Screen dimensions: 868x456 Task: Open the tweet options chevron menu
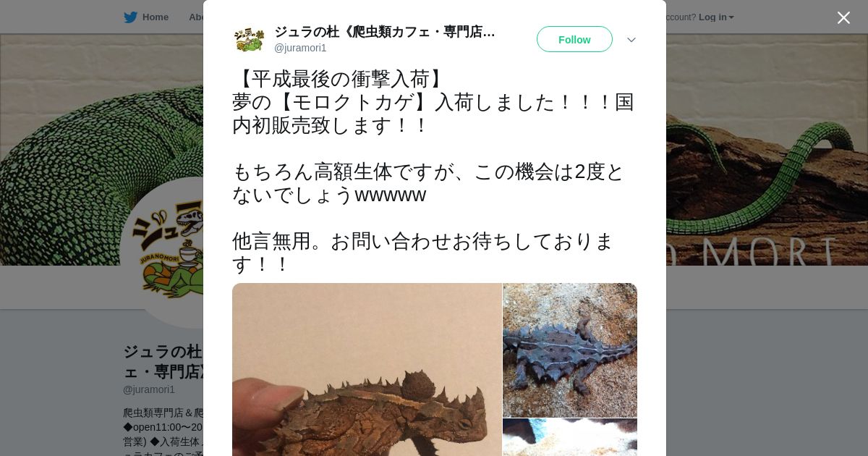(x=631, y=40)
